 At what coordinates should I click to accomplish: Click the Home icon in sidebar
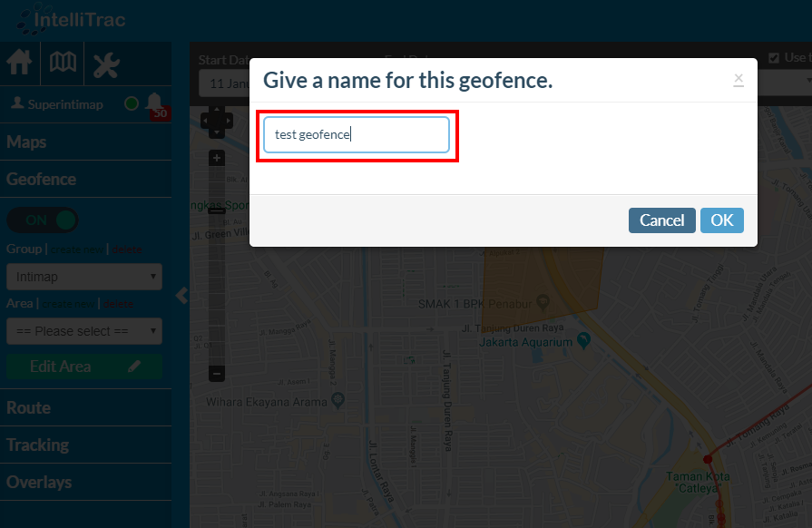coord(20,64)
